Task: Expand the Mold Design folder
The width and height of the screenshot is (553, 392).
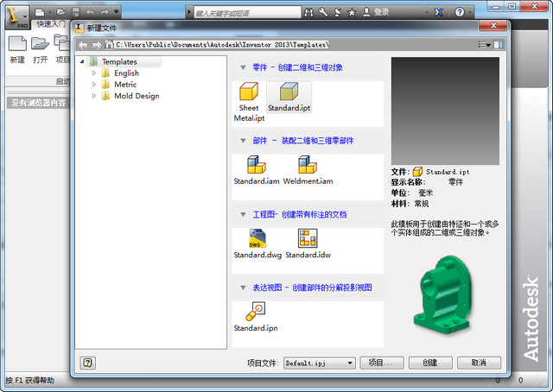Action: point(94,96)
